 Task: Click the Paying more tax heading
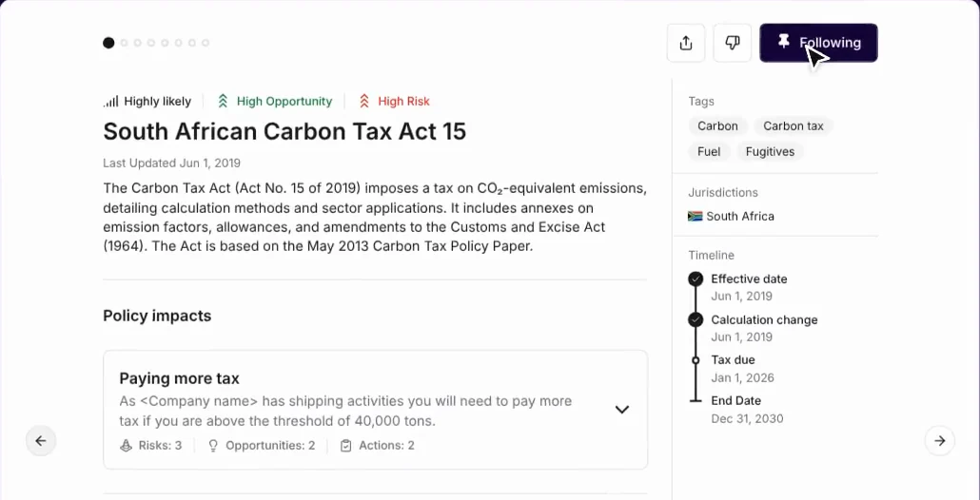point(180,378)
